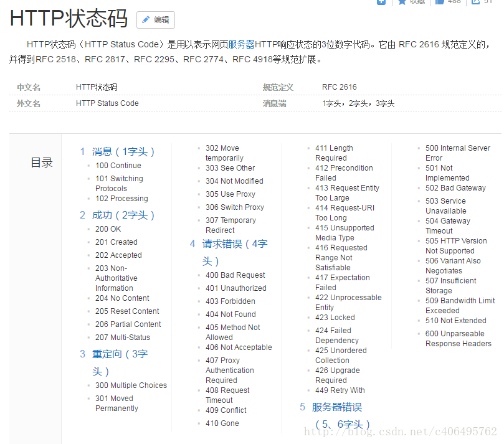Click 404 Not Found in contents

(231, 314)
